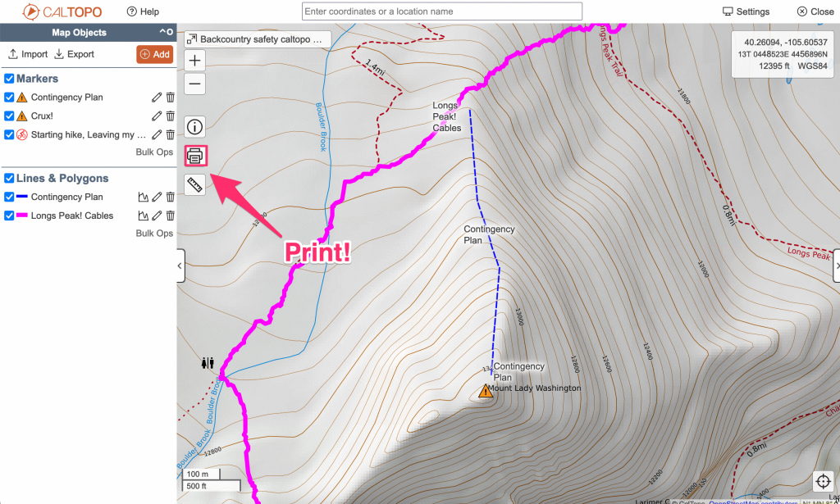
Task: Click the orange Add button
Action: point(154,54)
